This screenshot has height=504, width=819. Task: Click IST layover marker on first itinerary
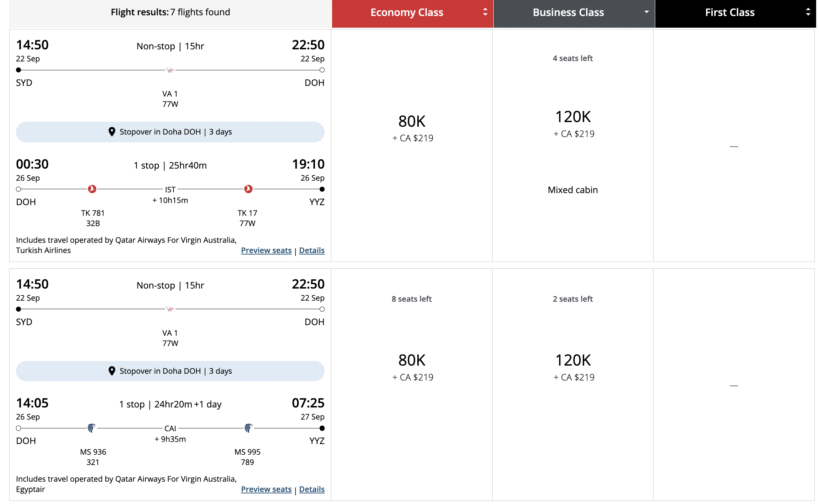(170, 190)
